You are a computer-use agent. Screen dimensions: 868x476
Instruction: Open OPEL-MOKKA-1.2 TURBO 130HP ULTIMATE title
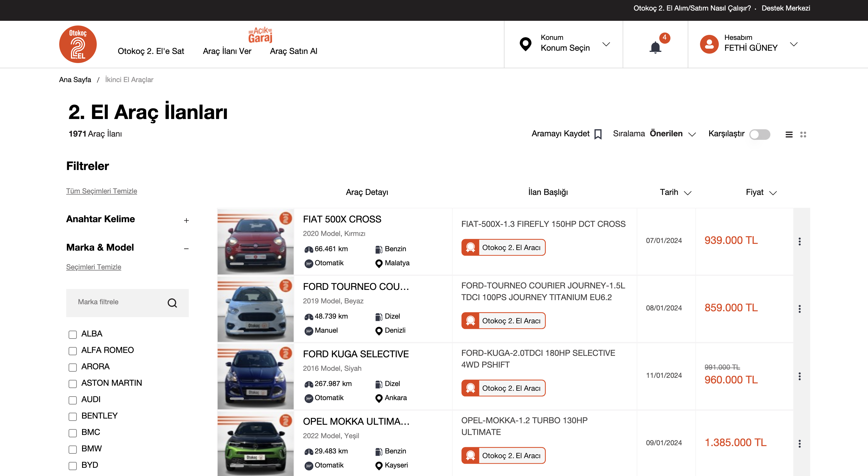coord(524,426)
